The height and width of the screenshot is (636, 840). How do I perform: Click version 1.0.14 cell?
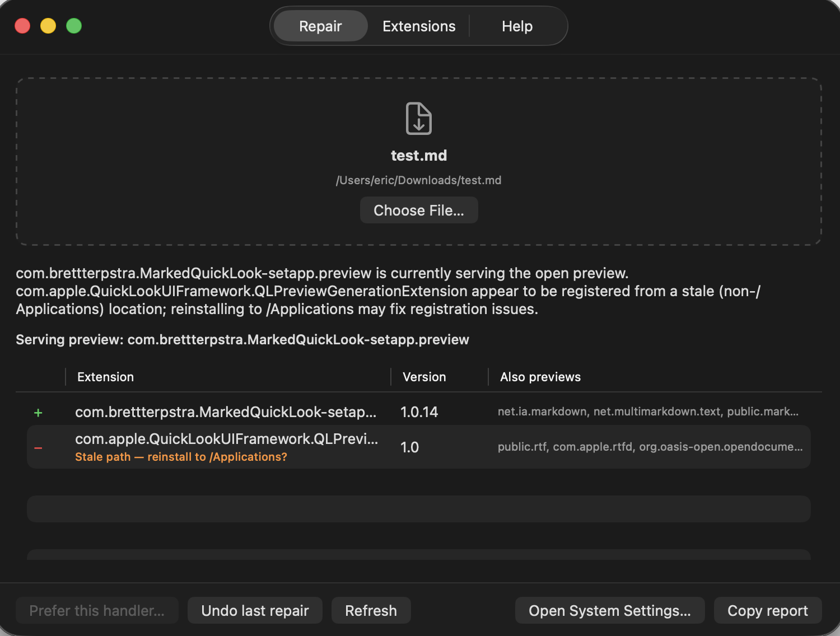point(419,412)
